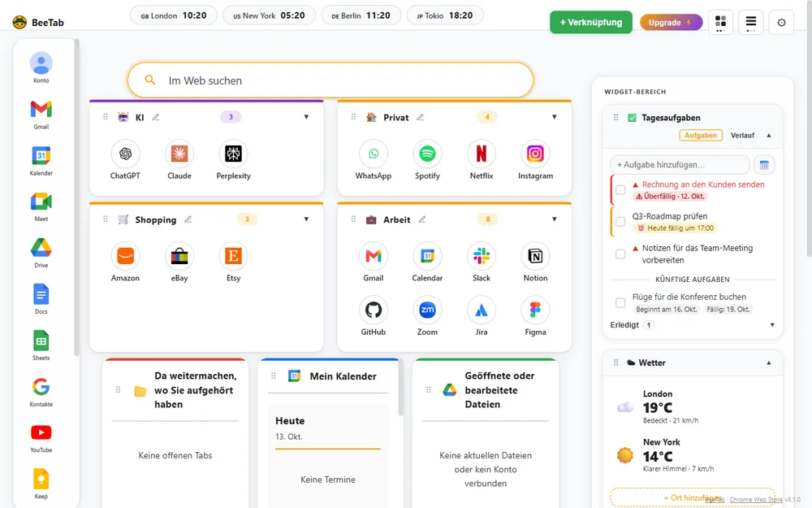
Task: Open settings via the gear icon
Action: click(781, 22)
